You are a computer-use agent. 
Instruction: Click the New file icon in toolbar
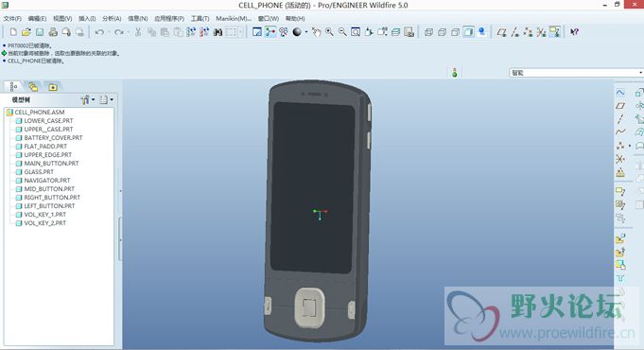(x=13, y=32)
